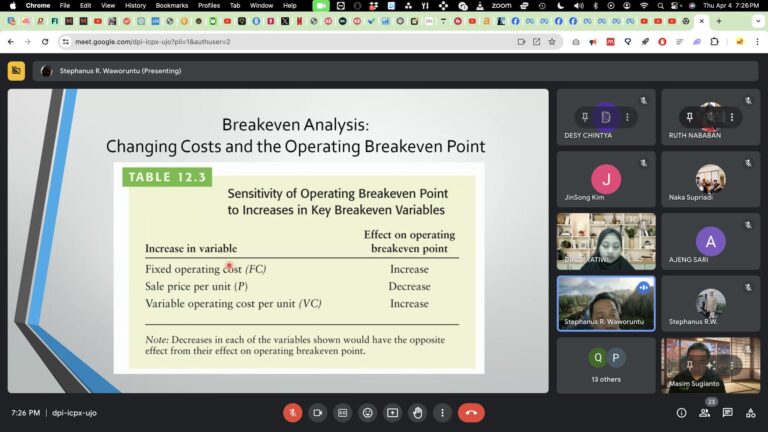Screen dimensions: 768x432
Task: Open the Bookmarks menu in the menu bar
Action: coord(171,6)
